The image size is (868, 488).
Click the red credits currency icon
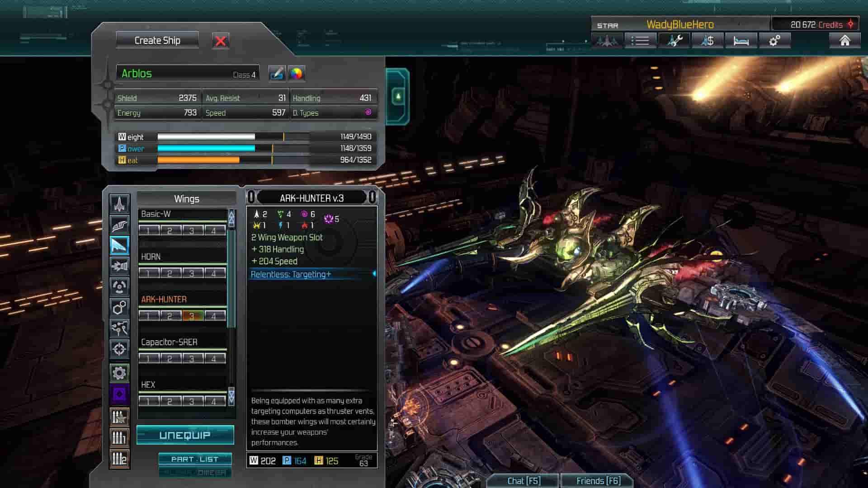[850, 24]
